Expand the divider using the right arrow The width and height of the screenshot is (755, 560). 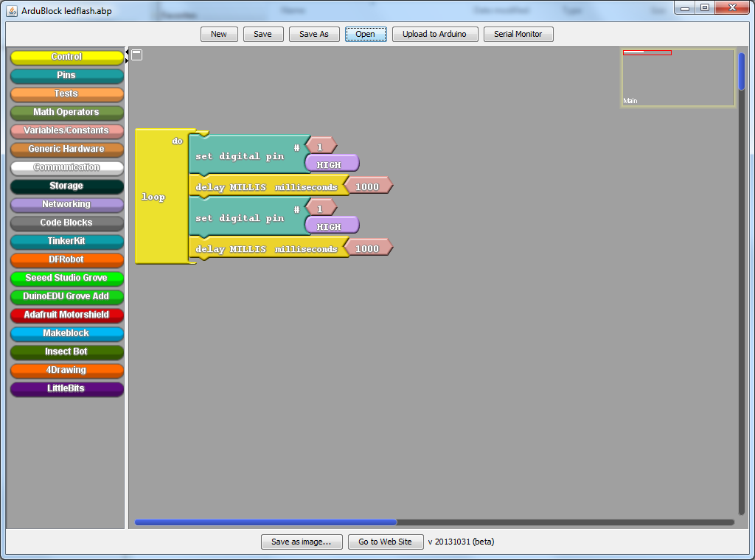point(127,60)
